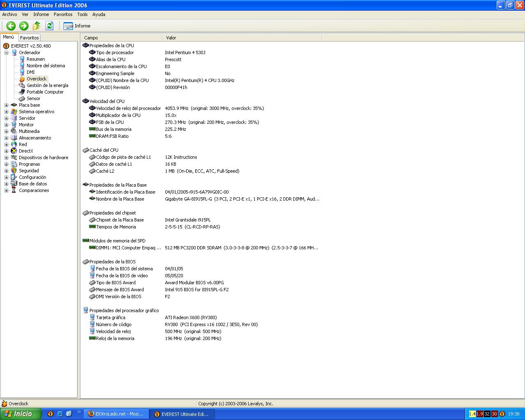Click the Comparaciones hourglass icon
525x420 pixels.
tap(14, 190)
